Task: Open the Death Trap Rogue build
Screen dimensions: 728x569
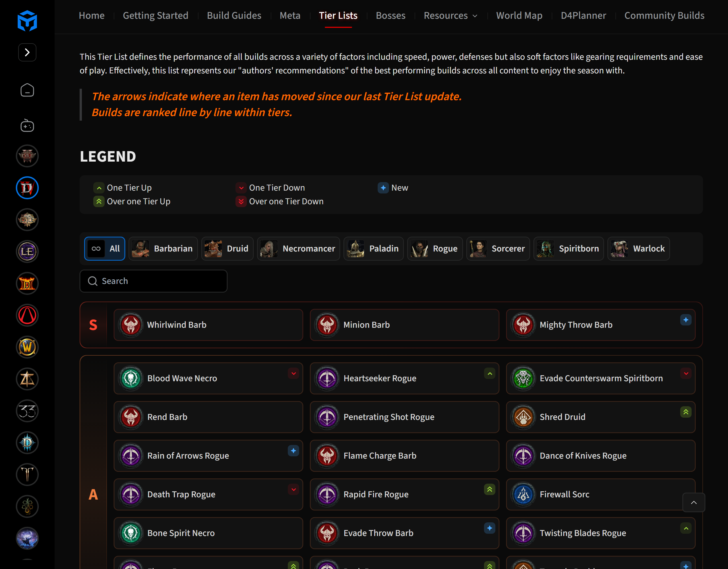Action: pos(208,494)
